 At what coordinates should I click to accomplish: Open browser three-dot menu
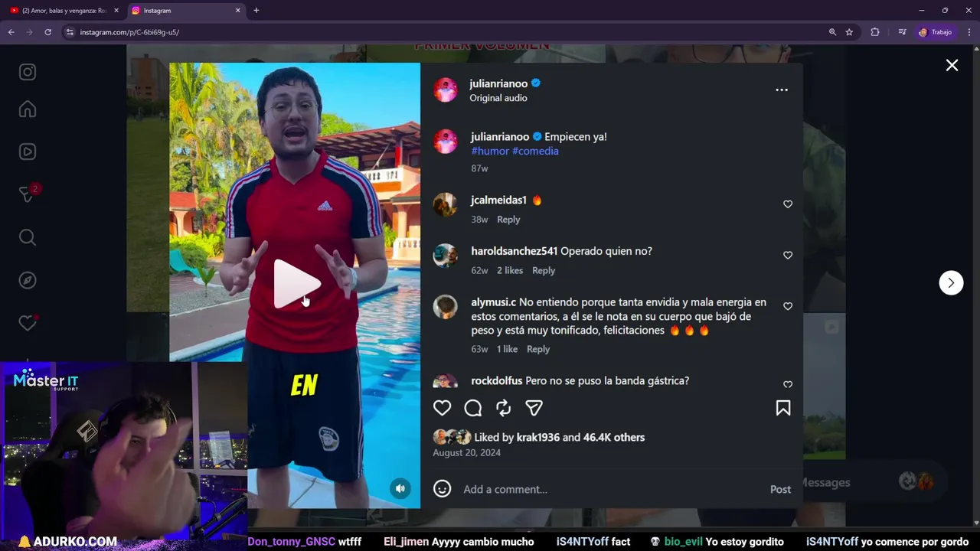pyautogui.click(x=969, y=32)
